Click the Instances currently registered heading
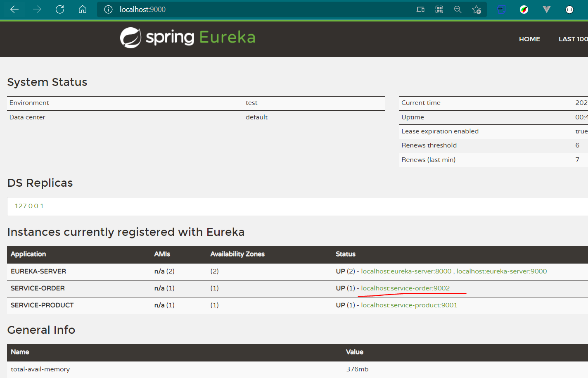The width and height of the screenshot is (588, 378). pyautogui.click(x=126, y=232)
